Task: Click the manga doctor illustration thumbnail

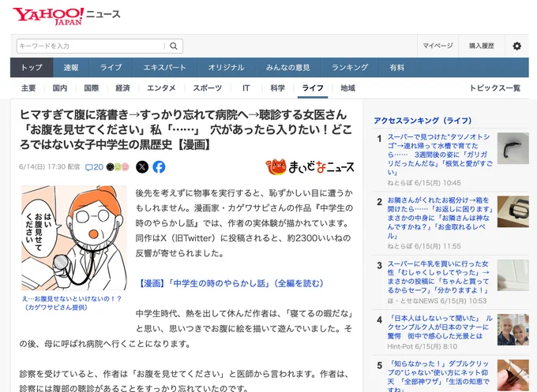Action: coord(74,238)
